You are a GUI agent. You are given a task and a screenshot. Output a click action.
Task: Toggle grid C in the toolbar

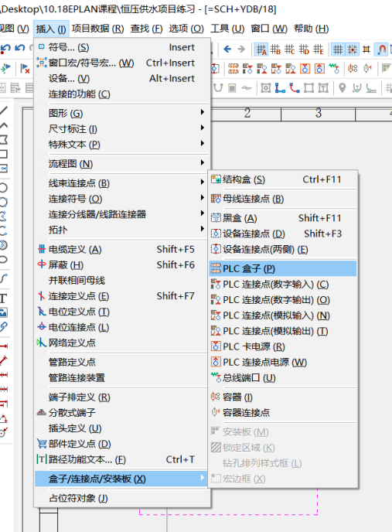pyautogui.click(x=289, y=49)
